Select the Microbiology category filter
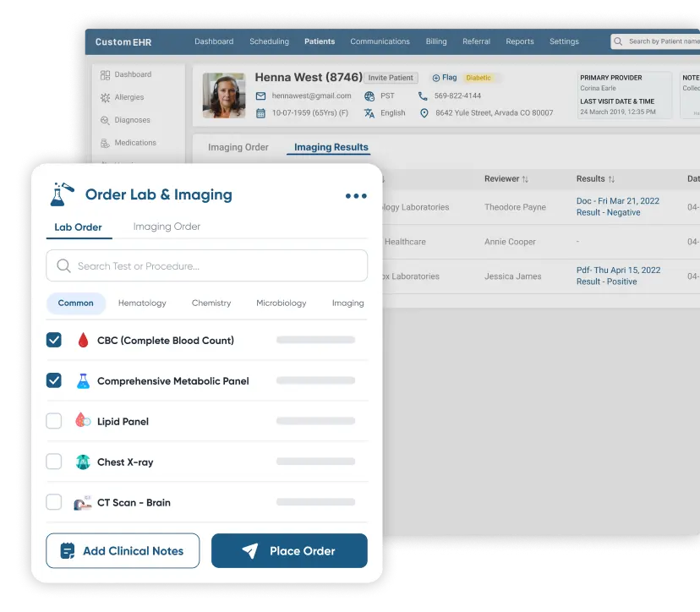The image size is (700, 612). pyautogui.click(x=282, y=303)
